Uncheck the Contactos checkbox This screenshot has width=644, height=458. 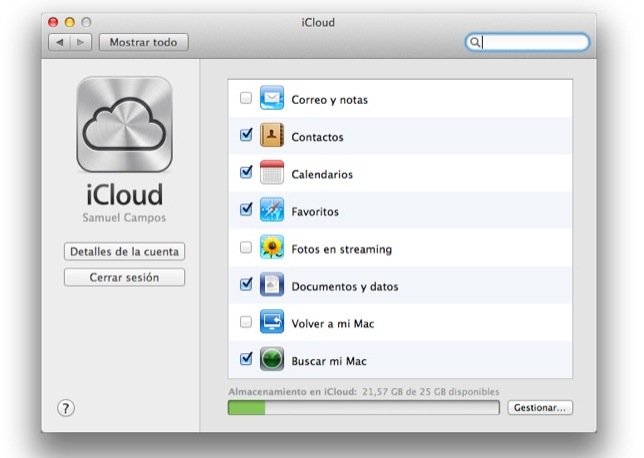246,136
